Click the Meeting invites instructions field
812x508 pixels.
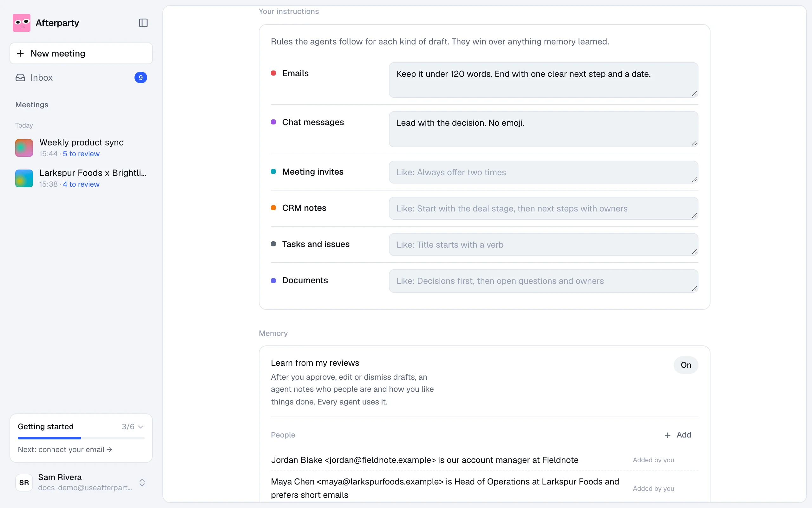point(544,172)
